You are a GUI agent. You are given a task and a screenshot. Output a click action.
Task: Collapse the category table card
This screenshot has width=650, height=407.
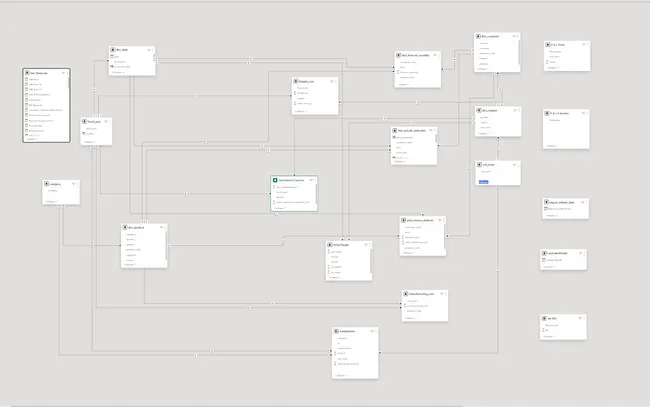[51, 201]
